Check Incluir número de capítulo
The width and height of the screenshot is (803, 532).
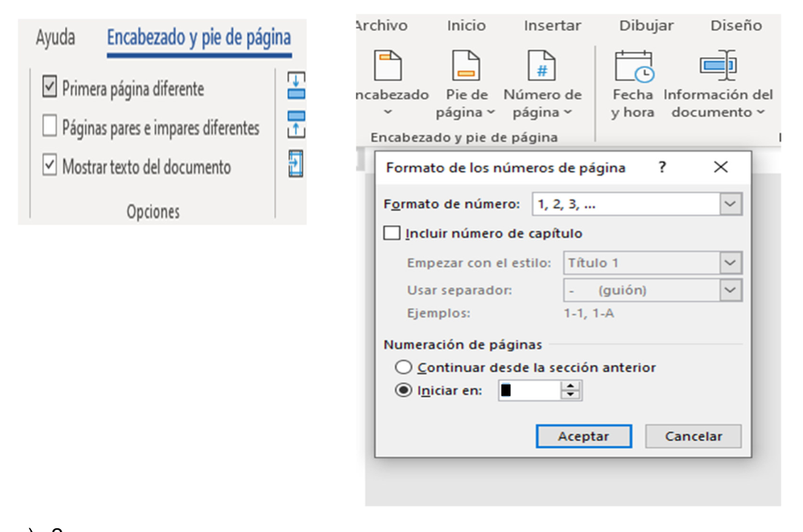392,233
